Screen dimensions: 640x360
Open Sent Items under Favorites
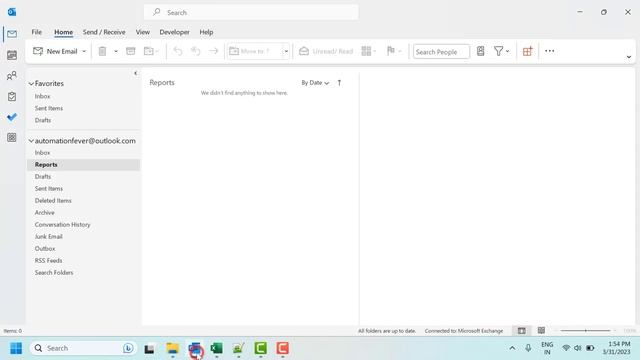pyautogui.click(x=49, y=108)
